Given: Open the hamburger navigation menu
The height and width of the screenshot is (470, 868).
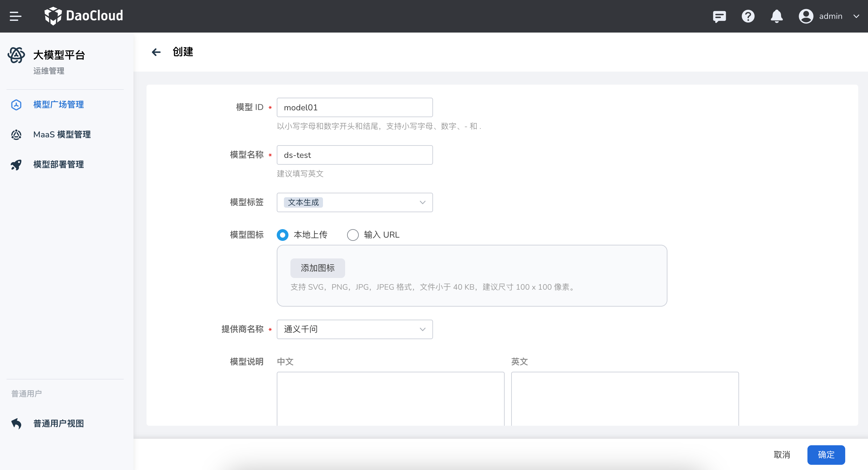Looking at the screenshot, I should 16,16.
